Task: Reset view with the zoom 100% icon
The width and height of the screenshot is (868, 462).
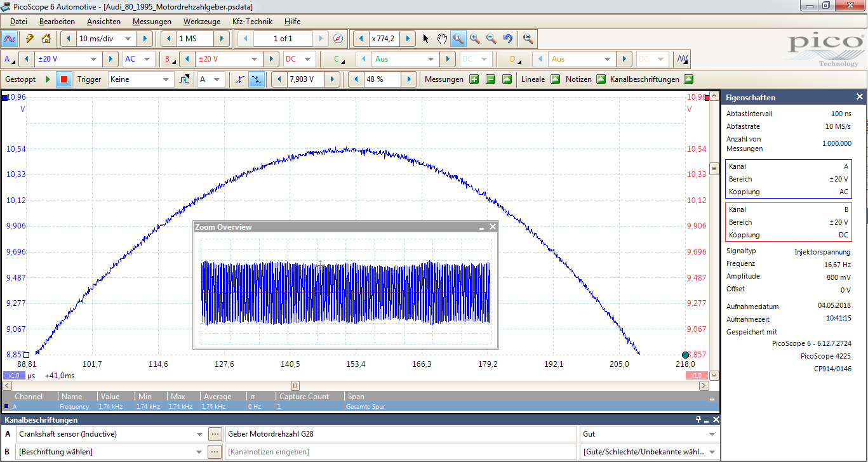Action: click(x=528, y=39)
